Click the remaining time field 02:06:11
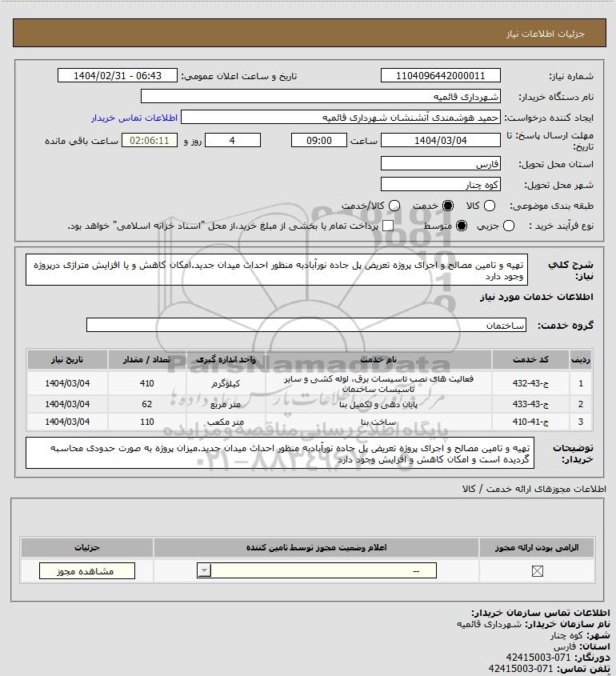Image resolution: width=616 pixels, height=676 pixels. click(150, 141)
